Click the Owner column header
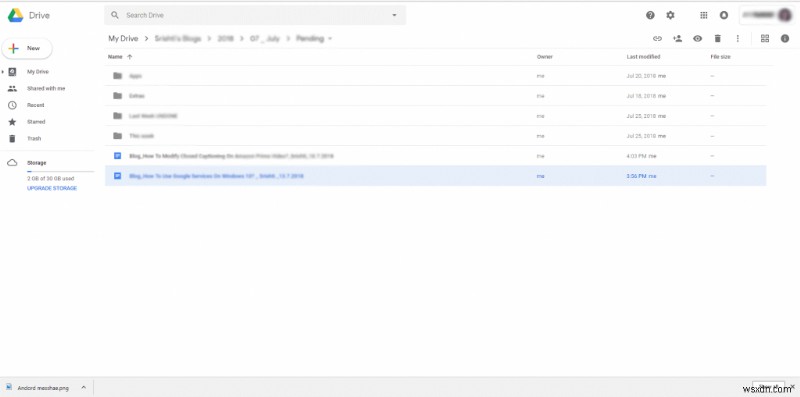The height and width of the screenshot is (397, 800). tap(545, 57)
